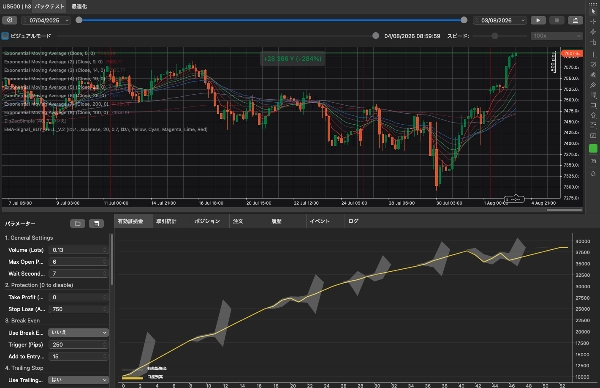600x388 pixels.
Task: Click the chart horizontal scrollbar
Action: [x=564, y=210]
